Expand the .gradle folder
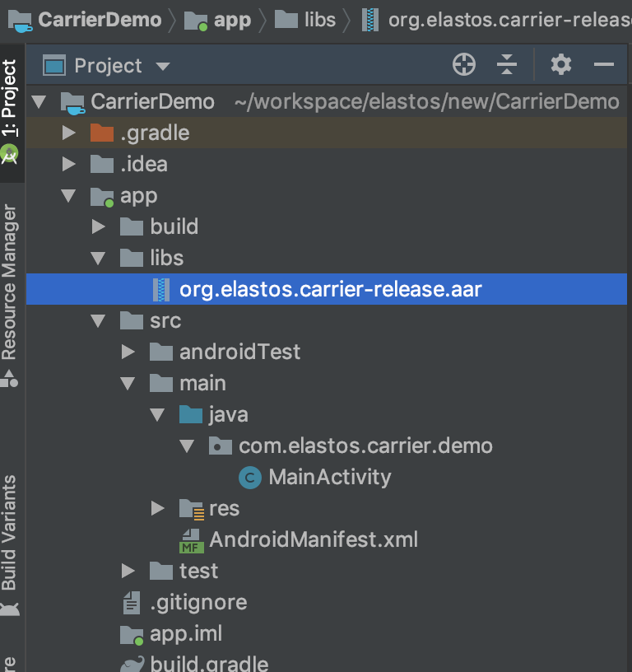 point(68,133)
